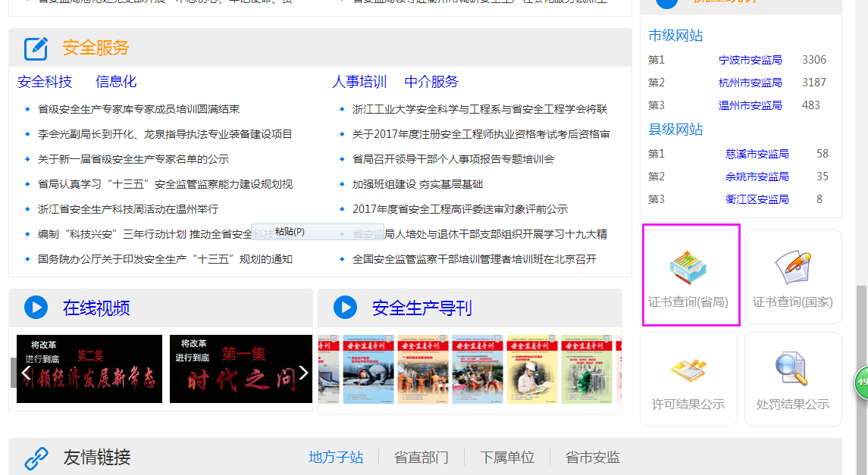
Task: Select the 省市安监 links tab
Action: tap(592, 458)
